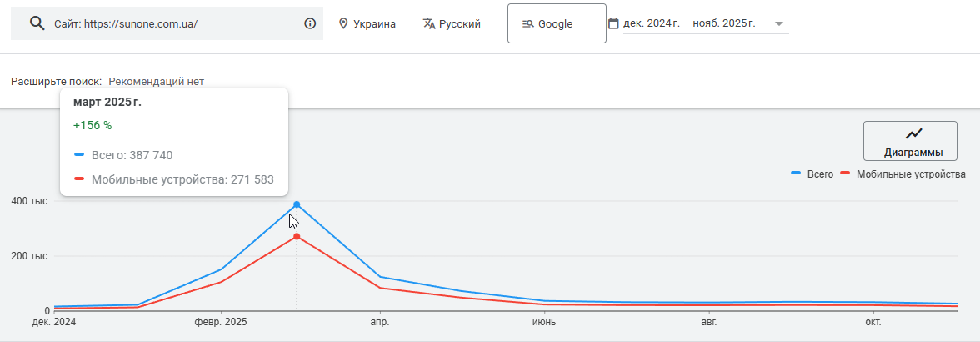This screenshot has height=342, width=980.
Task: Open the Google search network selector
Action: (x=556, y=24)
